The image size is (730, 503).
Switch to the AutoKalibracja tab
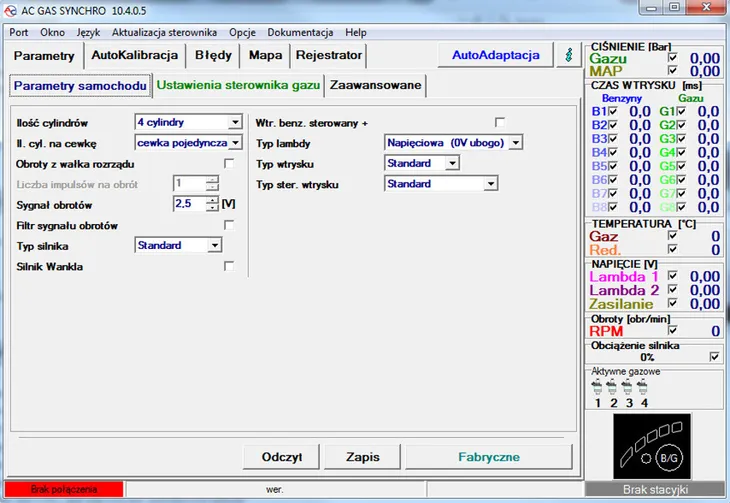pyautogui.click(x=135, y=55)
